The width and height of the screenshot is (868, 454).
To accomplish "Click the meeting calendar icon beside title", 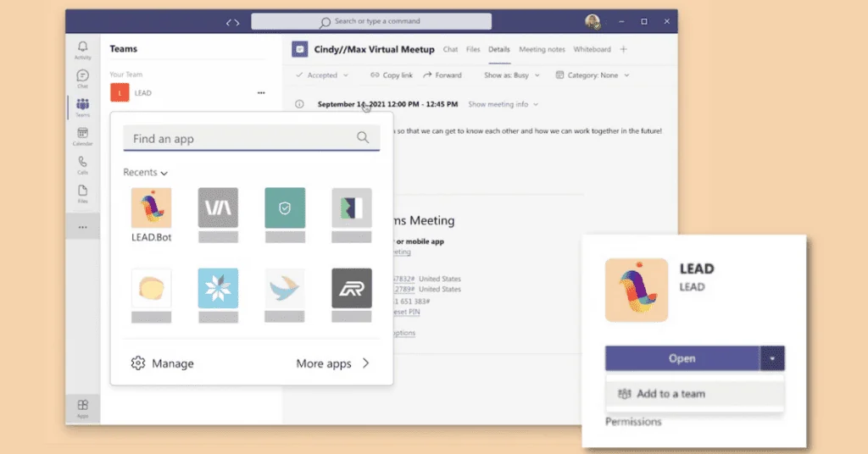I will (299, 49).
